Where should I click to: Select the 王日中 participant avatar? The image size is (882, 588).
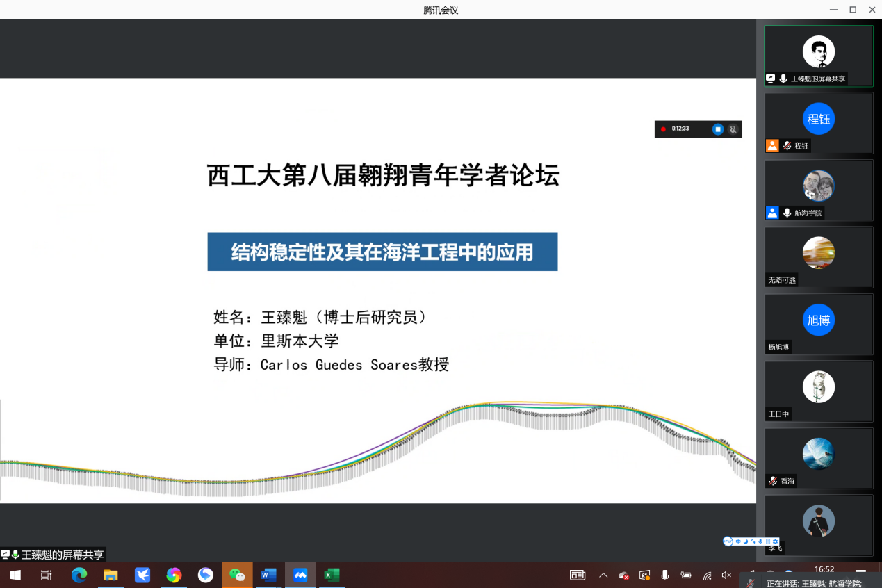818,387
